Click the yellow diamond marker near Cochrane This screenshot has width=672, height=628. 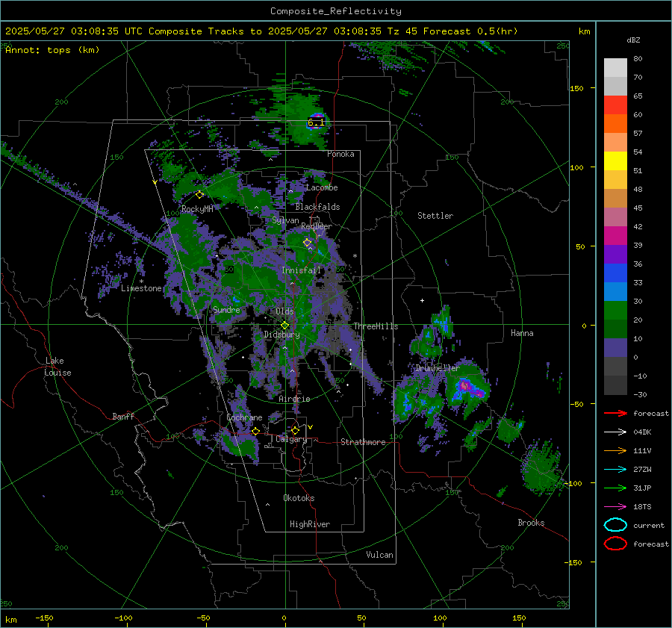[x=255, y=431]
